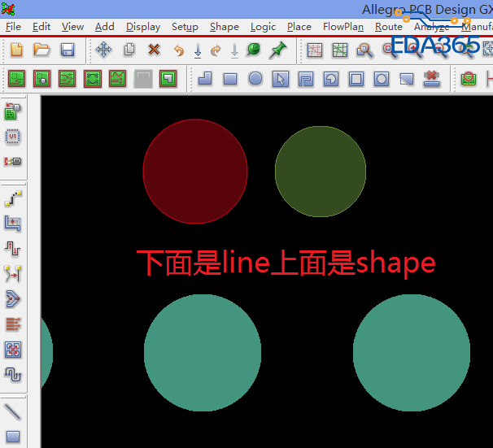Select the red annotation text on canvas
The width and height of the screenshot is (493, 448).
click(x=286, y=263)
